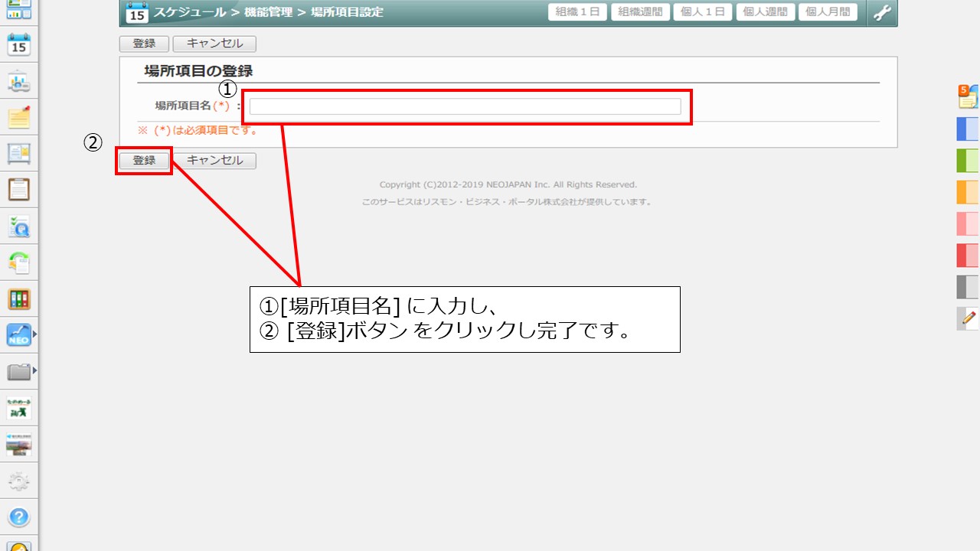Image resolution: width=980 pixels, height=551 pixels.
Task: Switch to 個人月間 view
Action: (x=828, y=12)
